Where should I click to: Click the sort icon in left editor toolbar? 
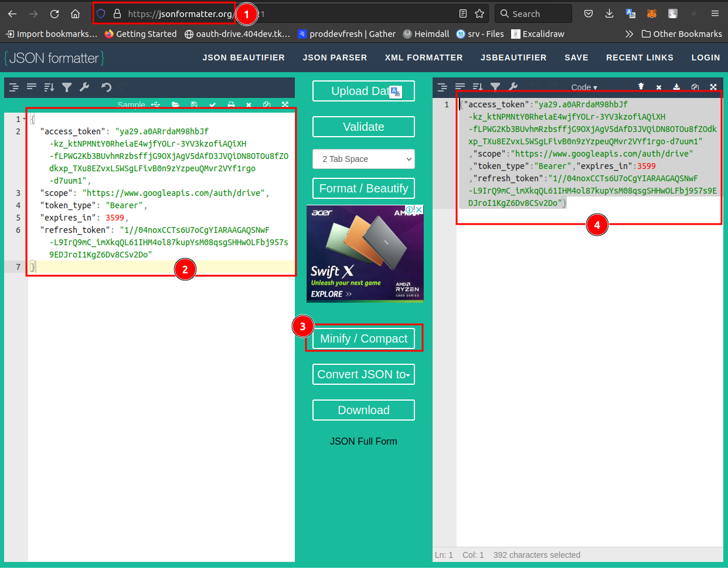[x=49, y=87]
